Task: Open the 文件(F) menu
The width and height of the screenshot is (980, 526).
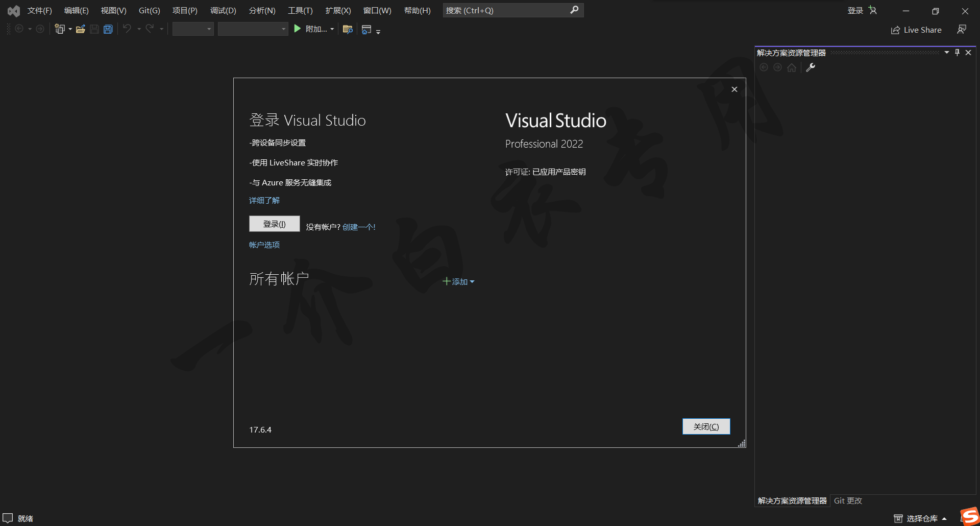Action: (x=39, y=10)
